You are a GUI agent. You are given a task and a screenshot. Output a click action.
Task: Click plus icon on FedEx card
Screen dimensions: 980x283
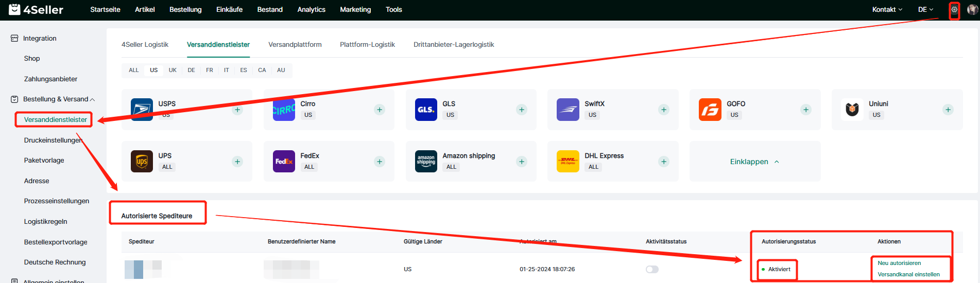point(380,162)
